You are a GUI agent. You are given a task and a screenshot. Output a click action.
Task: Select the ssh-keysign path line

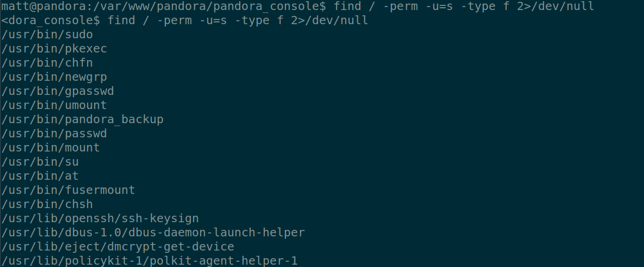[100, 219]
